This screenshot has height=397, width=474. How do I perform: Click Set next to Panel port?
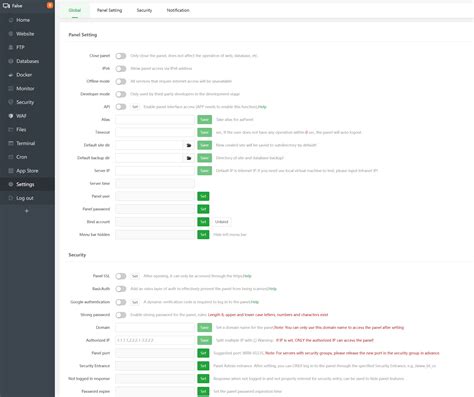203,353
